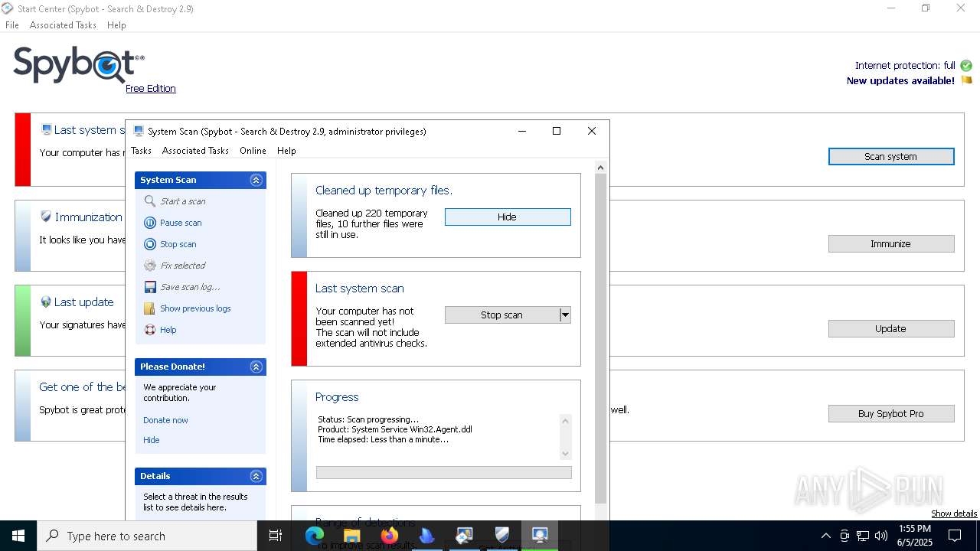Image resolution: width=980 pixels, height=551 pixels.
Task: Click the System Scan window scroll up arrow
Action: (x=600, y=168)
